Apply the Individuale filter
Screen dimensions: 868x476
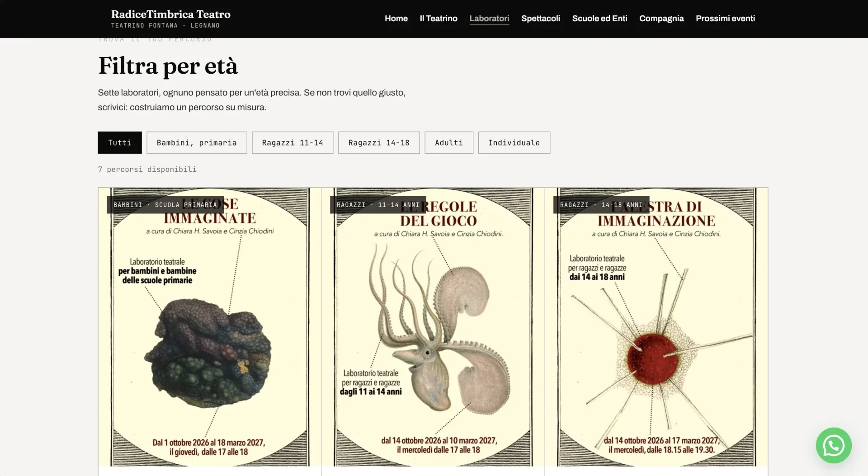coord(514,142)
